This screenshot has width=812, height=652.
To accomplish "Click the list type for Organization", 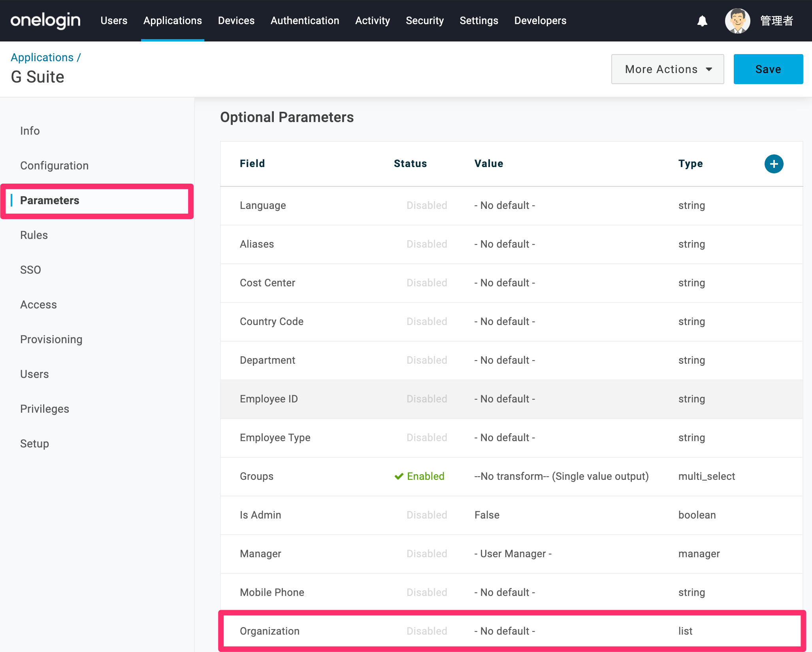I will coord(685,631).
